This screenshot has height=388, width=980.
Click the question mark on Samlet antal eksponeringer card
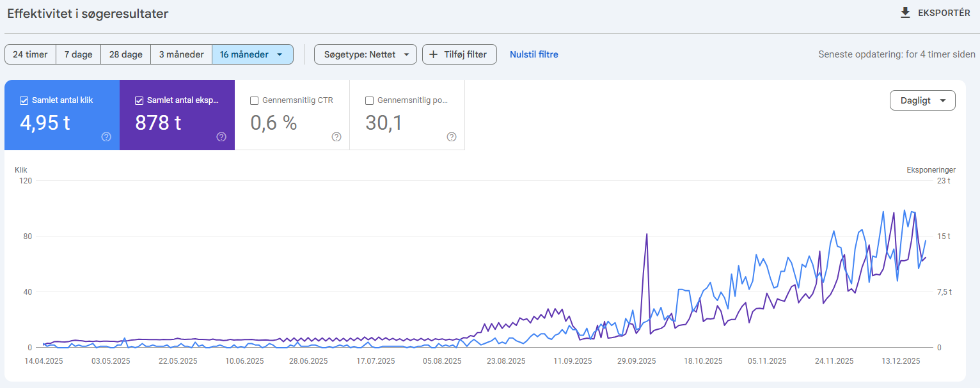[221, 136]
